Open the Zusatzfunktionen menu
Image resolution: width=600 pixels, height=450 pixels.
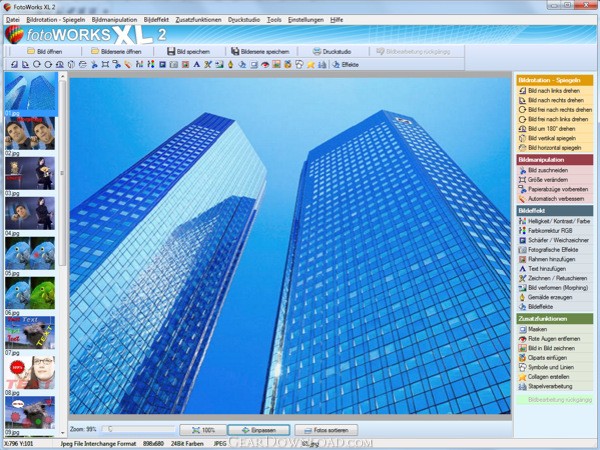[198, 20]
